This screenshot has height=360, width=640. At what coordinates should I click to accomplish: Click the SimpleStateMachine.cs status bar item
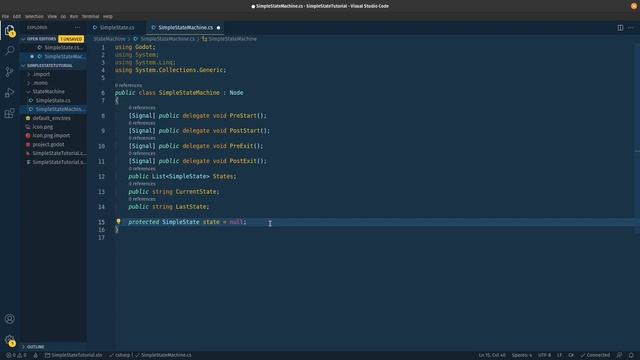pyautogui.click(x=163, y=355)
